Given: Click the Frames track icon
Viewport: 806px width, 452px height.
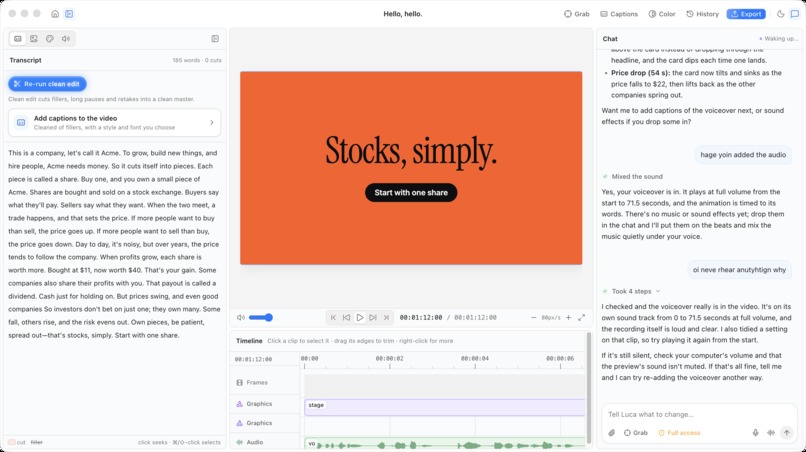Looking at the screenshot, I should [x=240, y=383].
